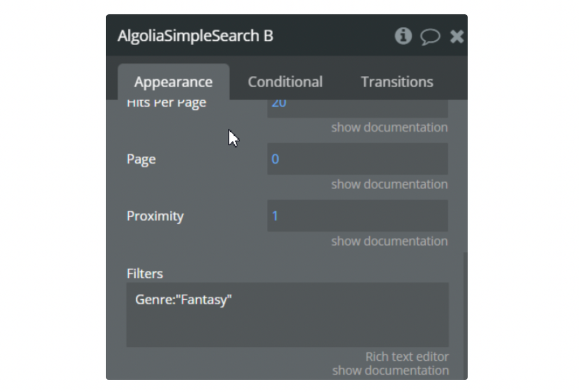Click the Page value input field

(x=357, y=159)
